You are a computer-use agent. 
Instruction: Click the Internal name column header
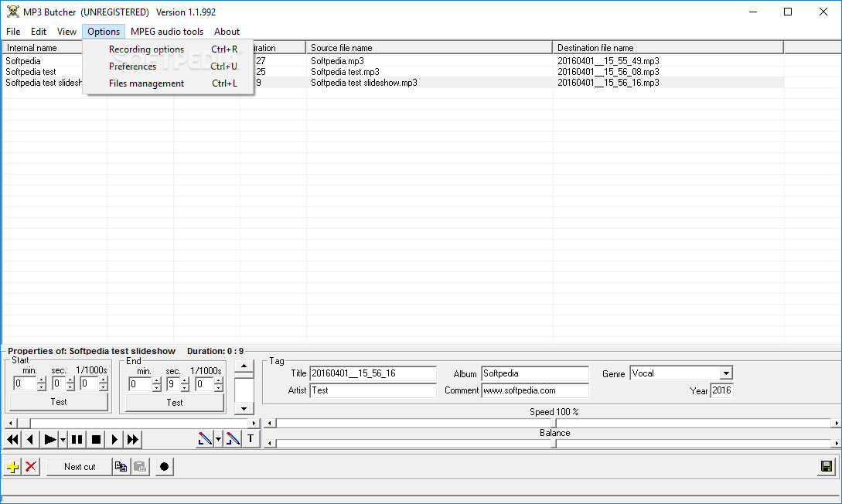click(43, 48)
